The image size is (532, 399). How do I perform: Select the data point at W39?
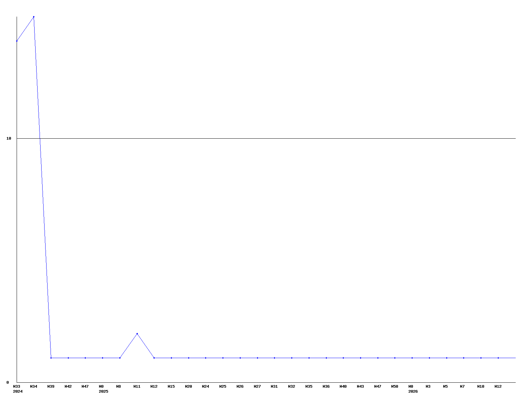pos(51,358)
